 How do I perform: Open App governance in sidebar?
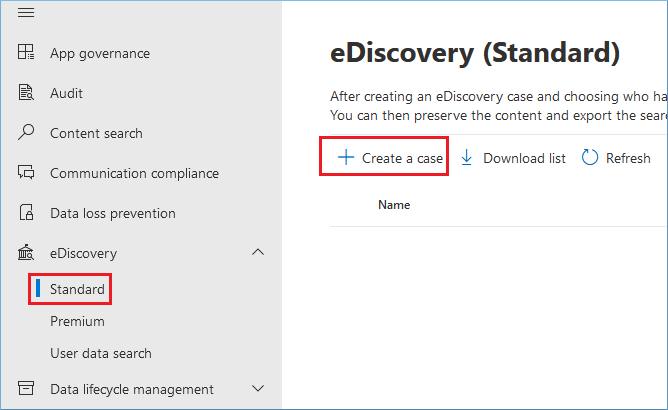click(100, 53)
